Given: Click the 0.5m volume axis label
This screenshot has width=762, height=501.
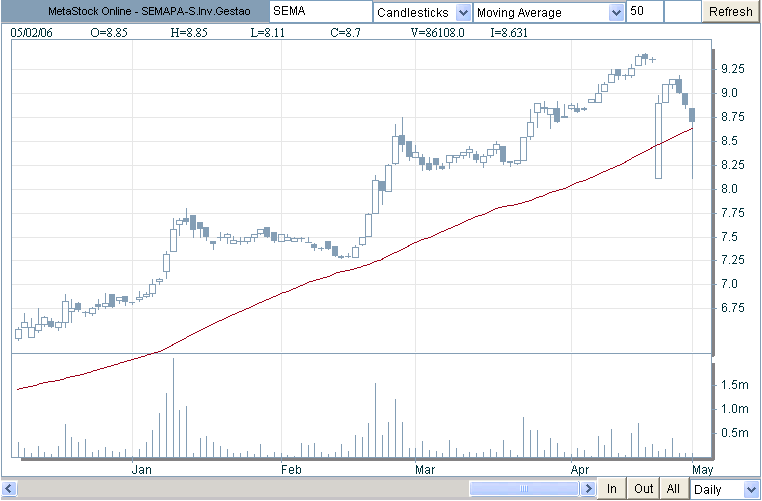Looking at the screenshot, I should (x=734, y=432).
